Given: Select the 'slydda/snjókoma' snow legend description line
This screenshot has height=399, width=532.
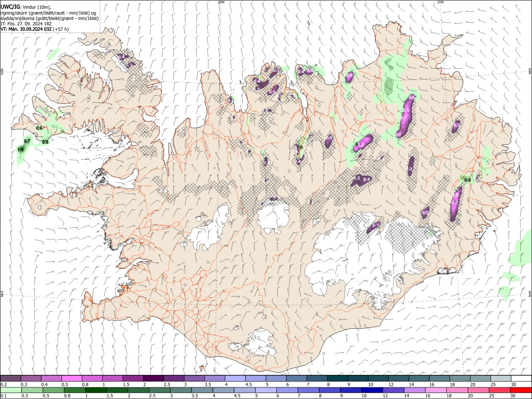Looking at the screenshot, I should point(49,18).
